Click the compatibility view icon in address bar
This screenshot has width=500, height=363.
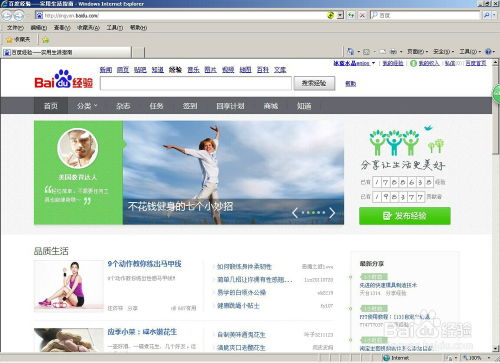pos(330,15)
